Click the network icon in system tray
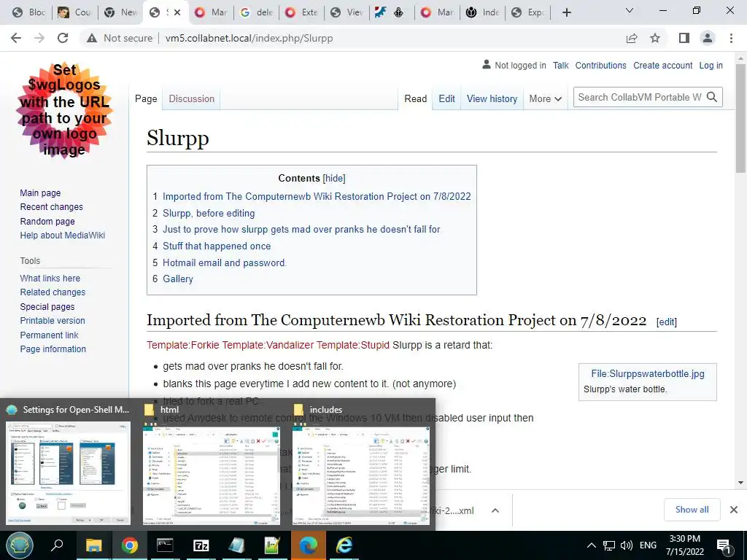The height and width of the screenshot is (560, 747). click(609, 545)
